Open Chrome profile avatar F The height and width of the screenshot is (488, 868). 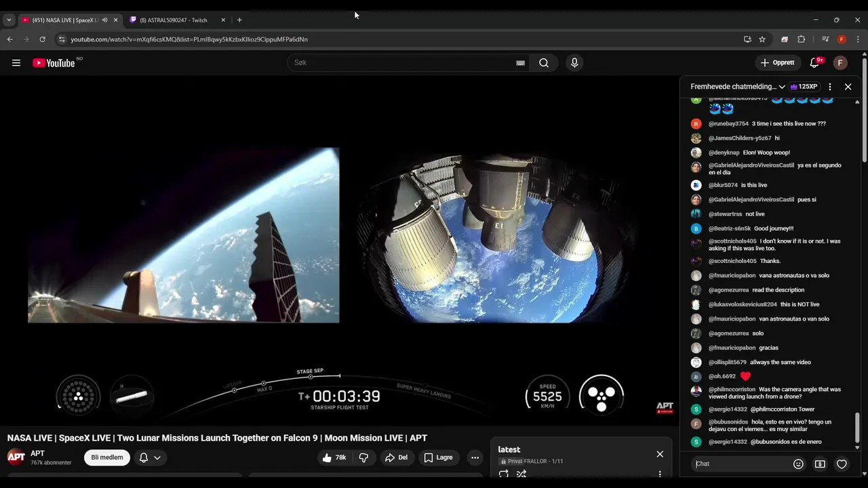[842, 39]
